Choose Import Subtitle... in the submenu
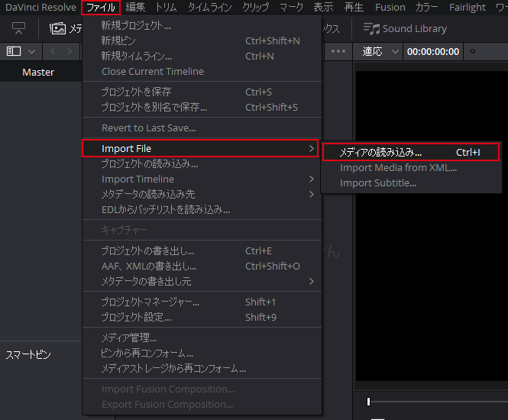Image resolution: width=508 pixels, height=420 pixels. click(411, 183)
